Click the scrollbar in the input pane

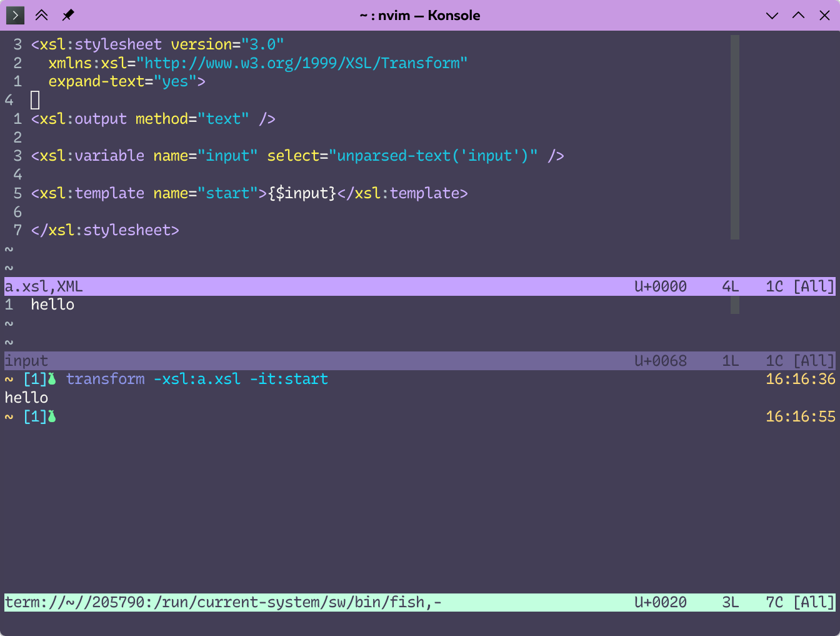click(x=735, y=305)
